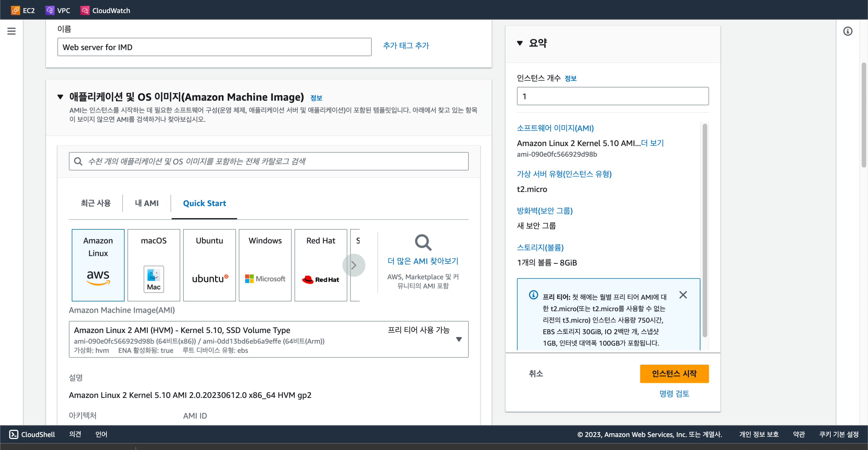868x450 pixels.
Task: Collapse the 요약 summary section
Action: (520, 43)
